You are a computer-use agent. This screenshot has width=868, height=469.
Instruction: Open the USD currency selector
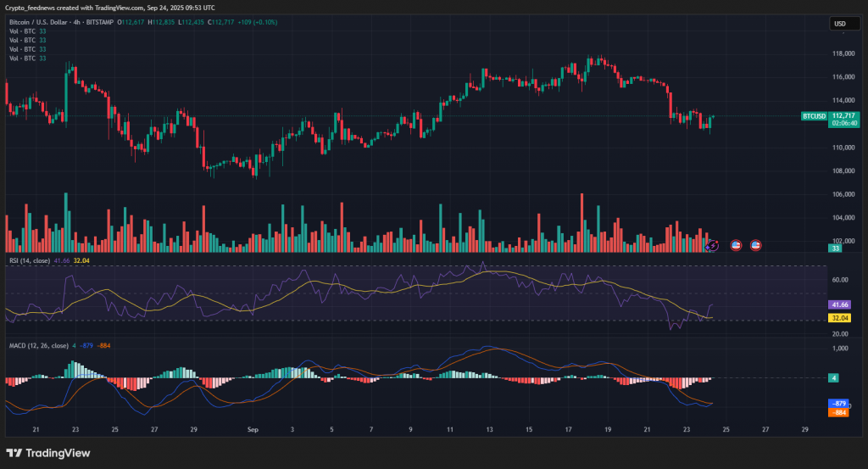click(841, 24)
